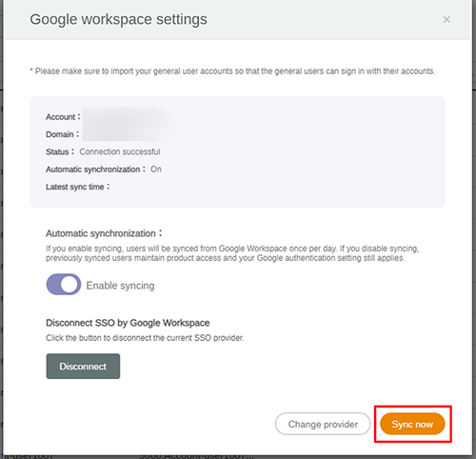Image resolution: width=476 pixels, height=459 pixels.
Task: Close the Google workspace settings dialog
Action: 446,20
